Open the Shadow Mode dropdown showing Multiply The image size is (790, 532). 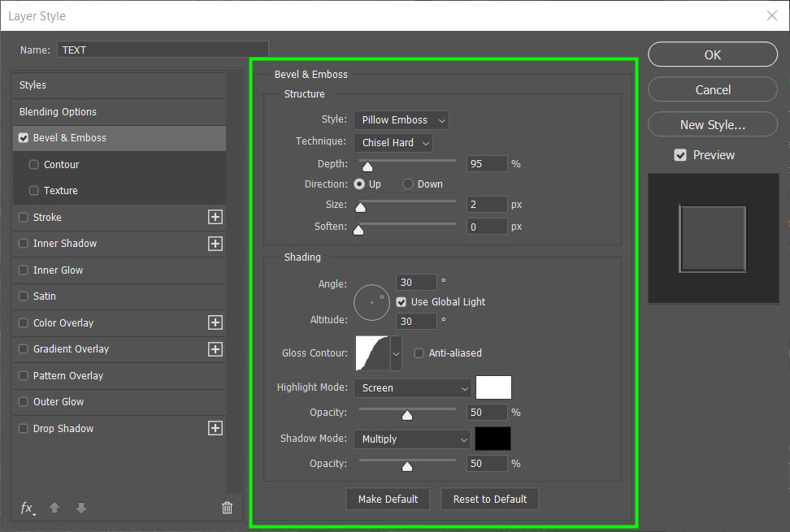tap(412, 439)
